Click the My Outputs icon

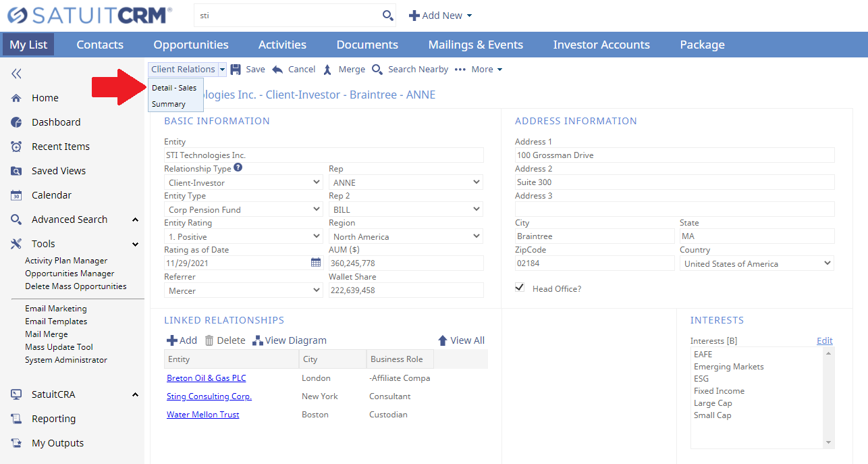[x=16, y=443]
